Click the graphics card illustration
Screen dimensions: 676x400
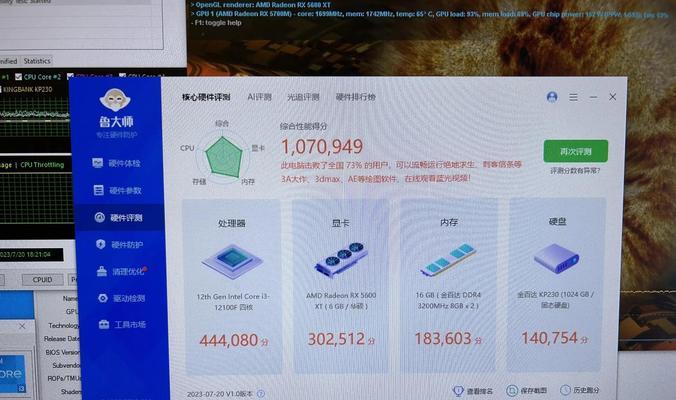click(x=341, y=259)
